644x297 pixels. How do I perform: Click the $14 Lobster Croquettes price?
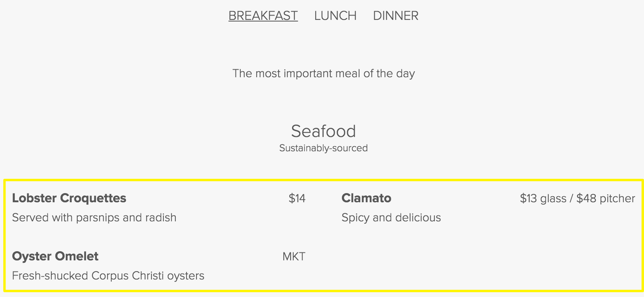coord(297,198)
